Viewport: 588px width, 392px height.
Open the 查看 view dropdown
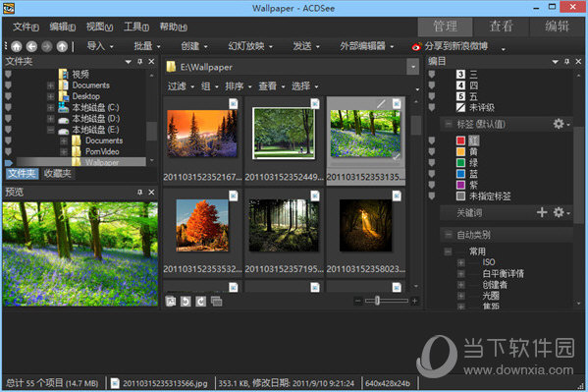(272, 86)
